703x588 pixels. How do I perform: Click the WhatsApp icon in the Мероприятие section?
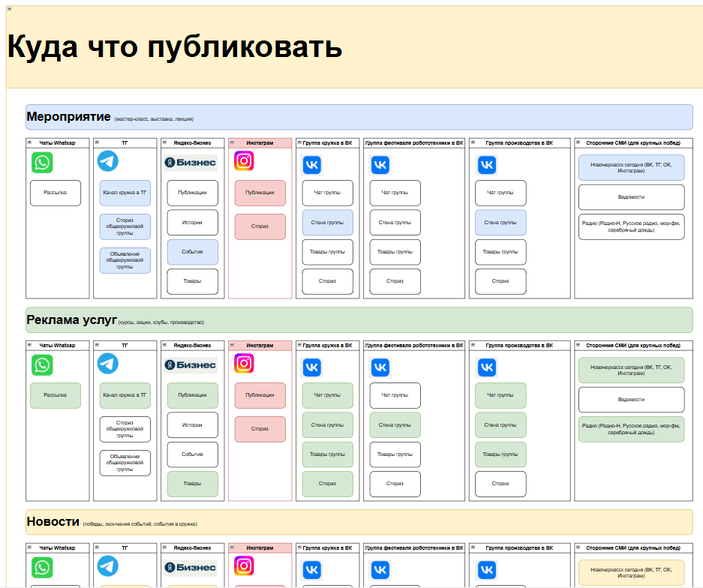[x=42, y=162]
